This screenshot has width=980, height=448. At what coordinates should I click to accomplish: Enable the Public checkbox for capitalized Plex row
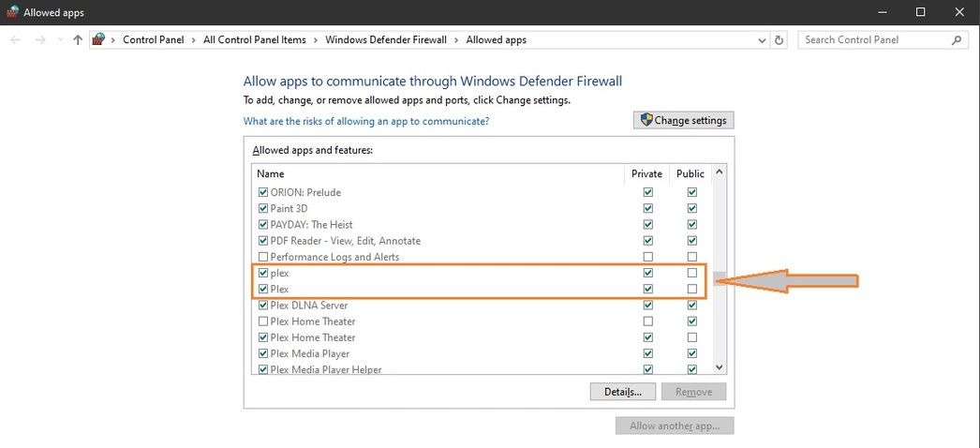(x=691, y=290)
